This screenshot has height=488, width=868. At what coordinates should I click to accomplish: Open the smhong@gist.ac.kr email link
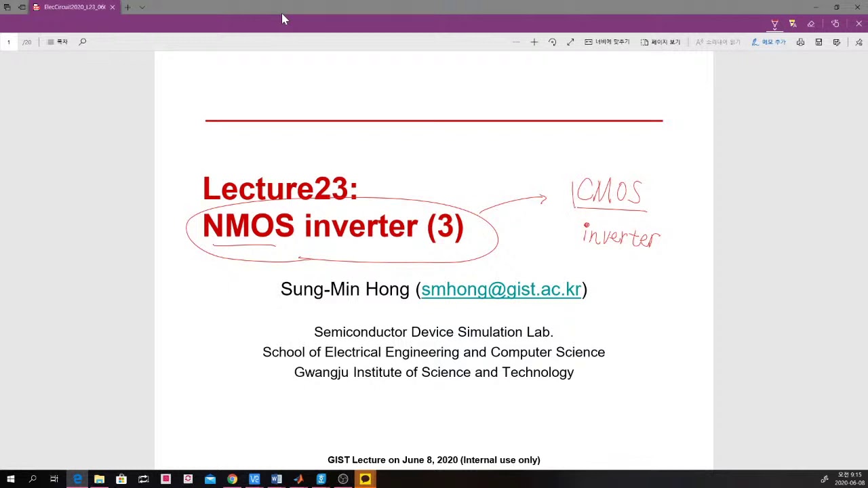501,289
